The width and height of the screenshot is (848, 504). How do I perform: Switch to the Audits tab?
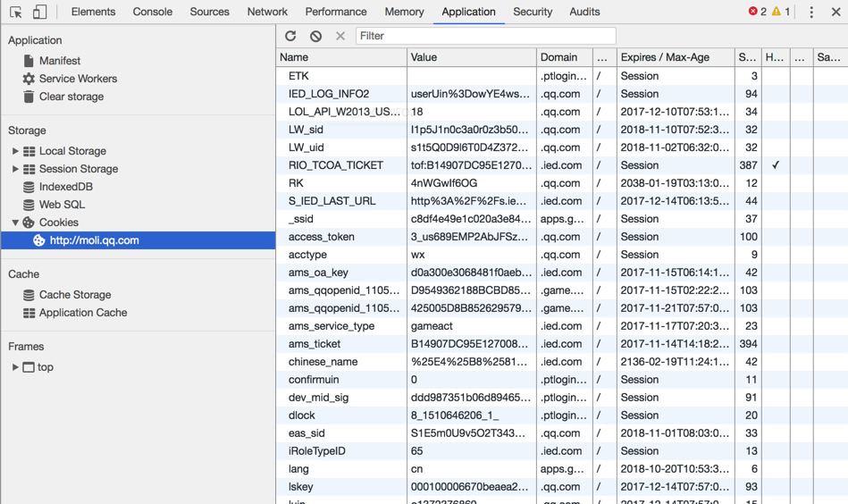point(584,12)
